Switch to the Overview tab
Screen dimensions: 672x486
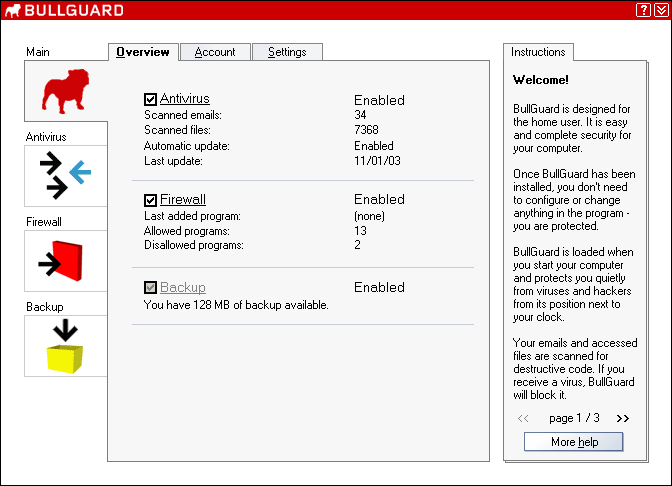[x=143, y=52]
